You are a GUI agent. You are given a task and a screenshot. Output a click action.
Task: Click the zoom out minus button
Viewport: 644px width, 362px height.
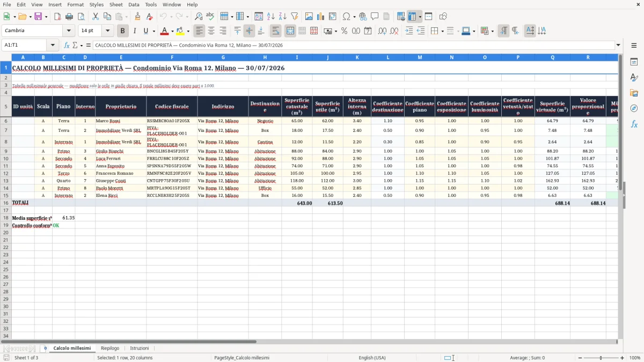point(579,358)
